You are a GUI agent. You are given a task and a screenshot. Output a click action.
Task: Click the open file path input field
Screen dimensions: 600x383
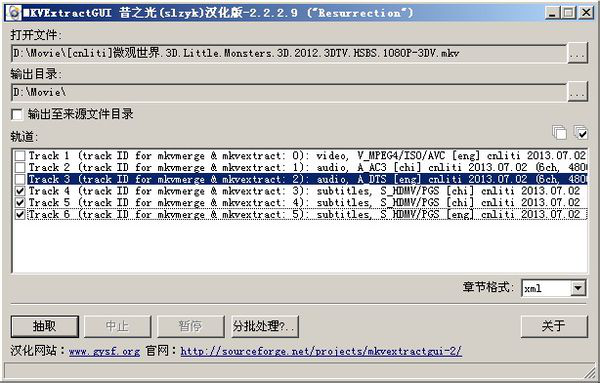pyautogui.click(x=289, y=54)
